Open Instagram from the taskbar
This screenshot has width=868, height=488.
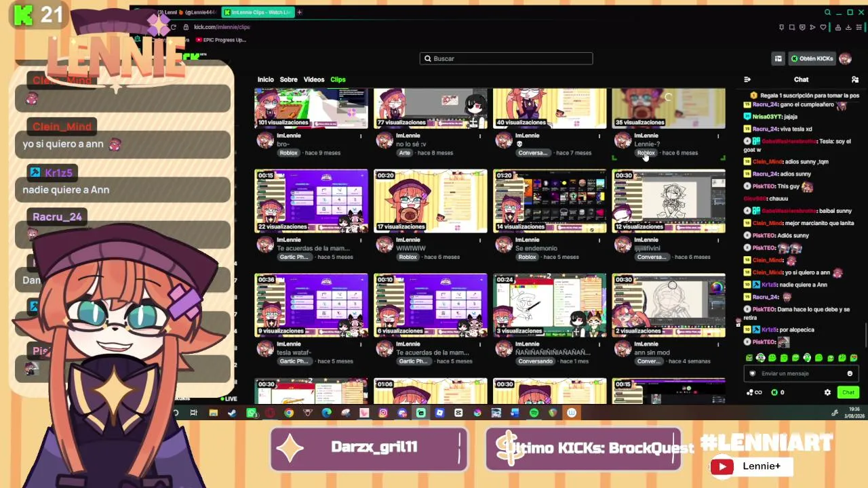click(x=383, y=413)
